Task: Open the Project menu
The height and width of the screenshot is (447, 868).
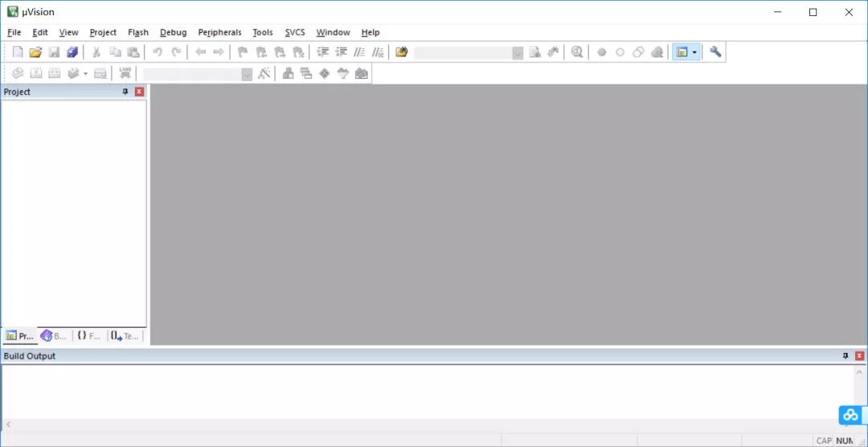Action: (x=103, y=32)
